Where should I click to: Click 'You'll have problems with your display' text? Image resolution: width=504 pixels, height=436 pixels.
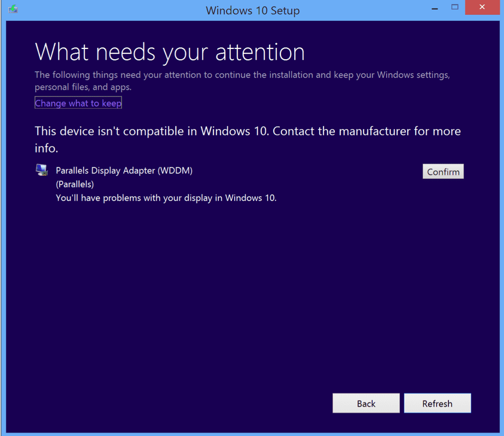point(166,198)
